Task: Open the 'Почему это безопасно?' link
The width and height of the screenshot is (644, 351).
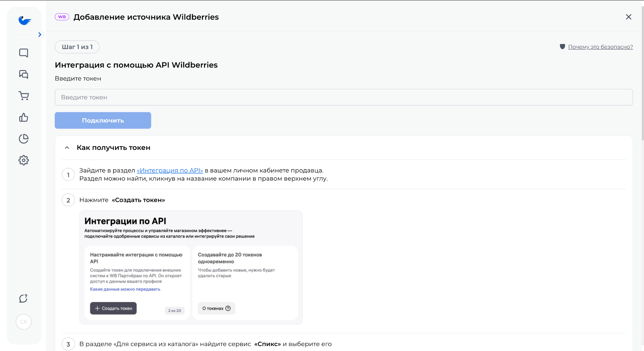Action: pyautogui.click(x=600, y=47)
